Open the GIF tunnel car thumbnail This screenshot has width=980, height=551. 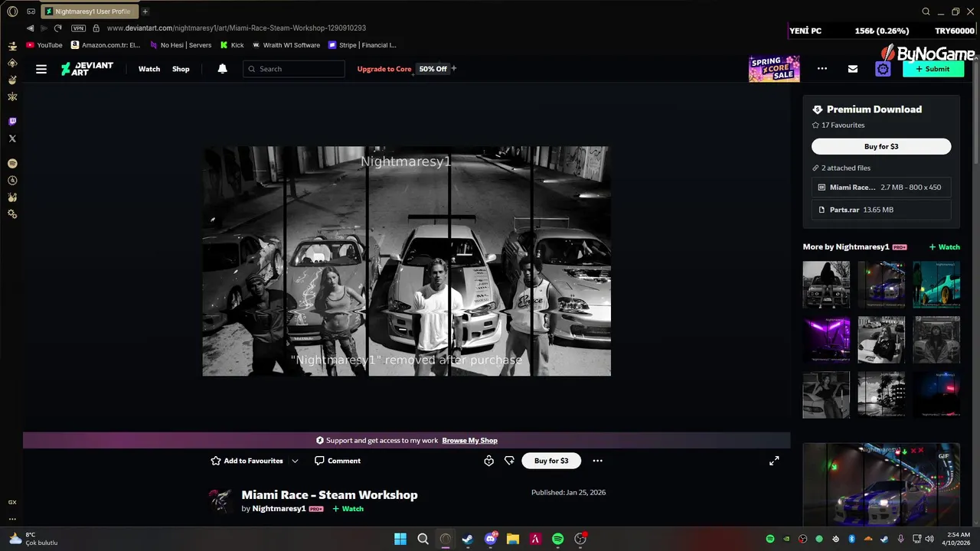pyautogui.click(x=881, y=484)
